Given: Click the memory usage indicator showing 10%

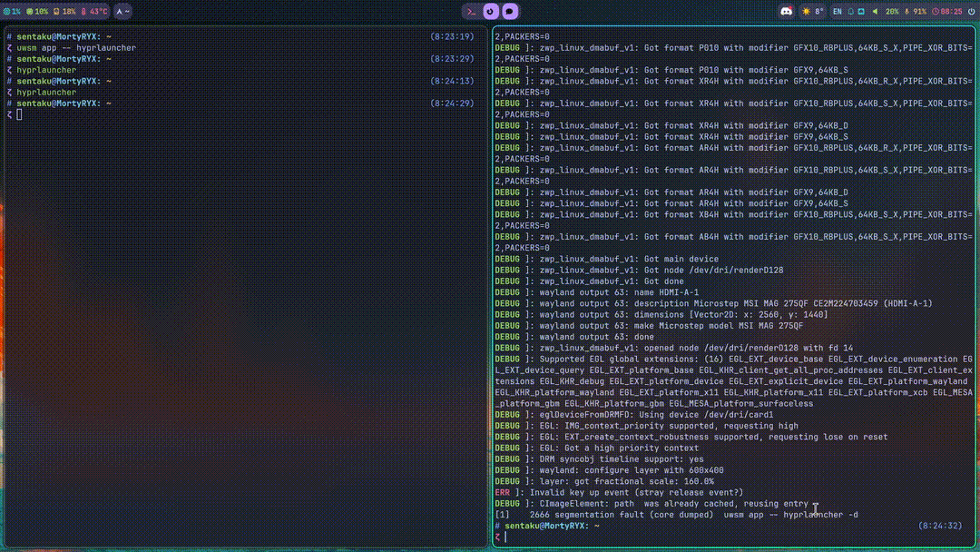Looking at the screenshot, I should coord(37,12).
